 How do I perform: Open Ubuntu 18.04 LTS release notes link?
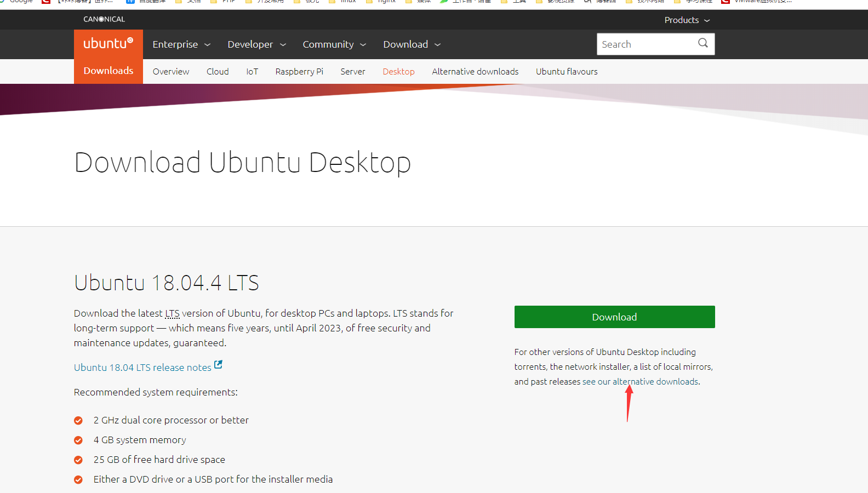142,368
